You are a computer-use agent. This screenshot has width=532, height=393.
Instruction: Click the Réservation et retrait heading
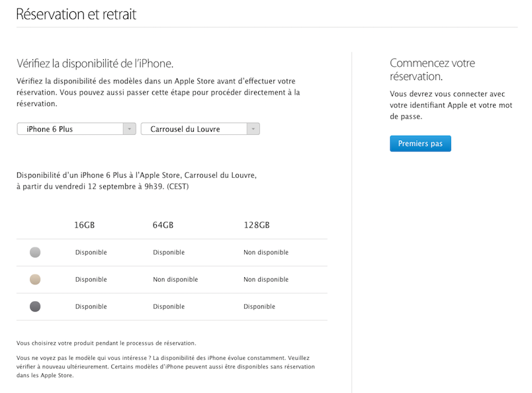tap(76, 15)
